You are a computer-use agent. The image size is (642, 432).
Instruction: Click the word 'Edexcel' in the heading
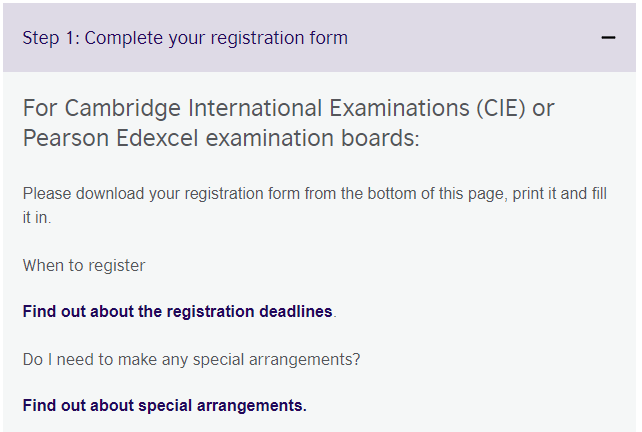click(157, 138)
